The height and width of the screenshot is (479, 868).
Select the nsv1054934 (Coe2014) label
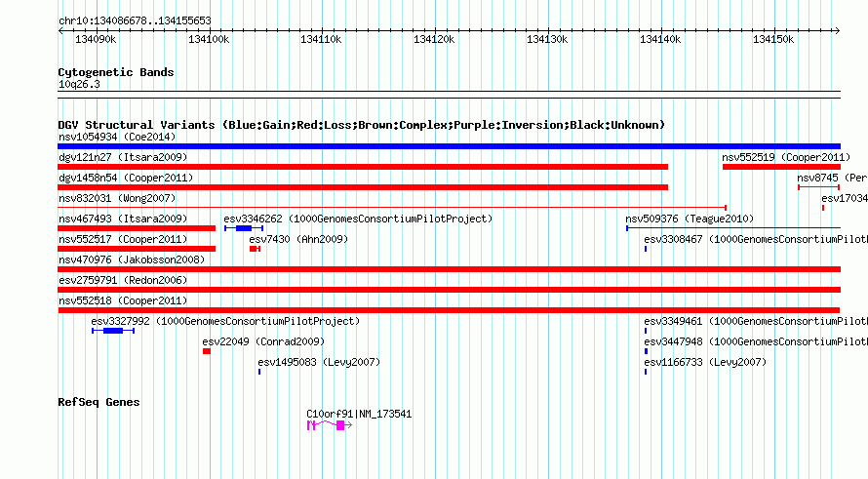pos(117,137)
